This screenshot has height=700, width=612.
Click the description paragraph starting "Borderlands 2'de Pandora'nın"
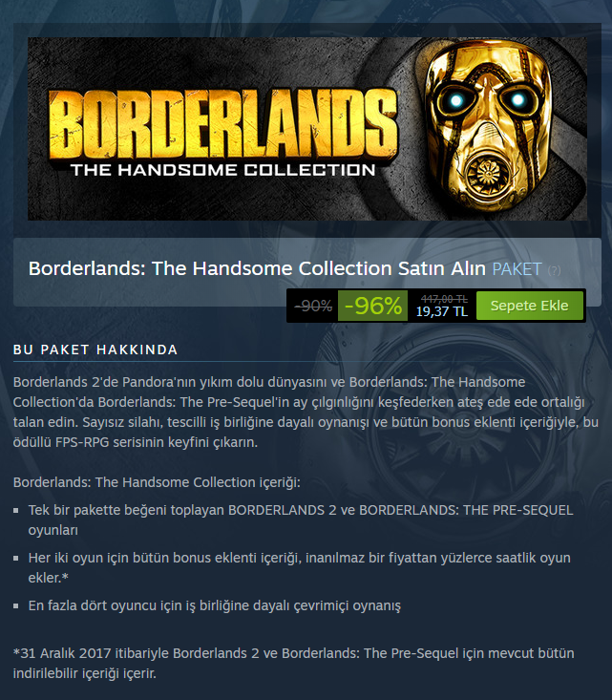pos(306,412)
